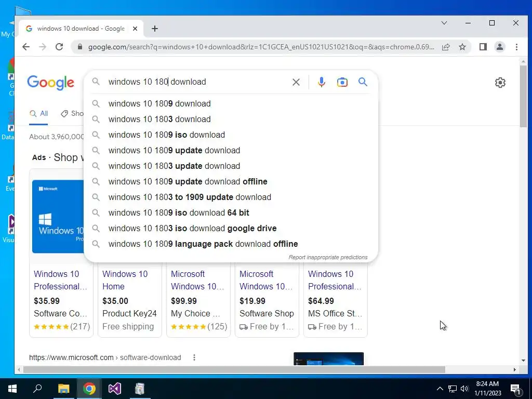Screen dimensions: 532x399
Task: Open the network tray icon
Action: (x=453, y=389)
